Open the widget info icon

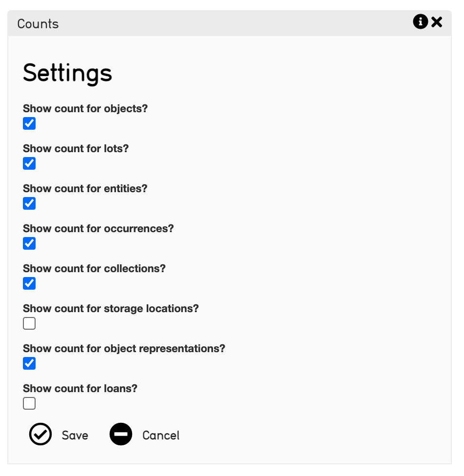click(x=420, y=22)
